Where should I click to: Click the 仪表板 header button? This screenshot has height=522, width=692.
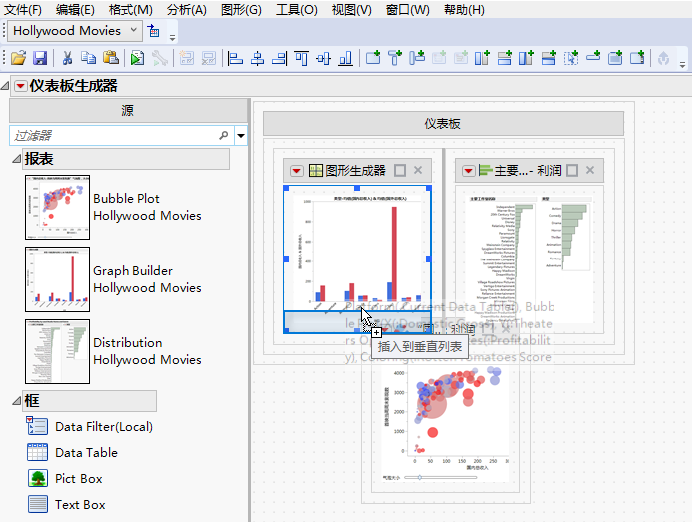pyautogui.click(x=443, y=124)
